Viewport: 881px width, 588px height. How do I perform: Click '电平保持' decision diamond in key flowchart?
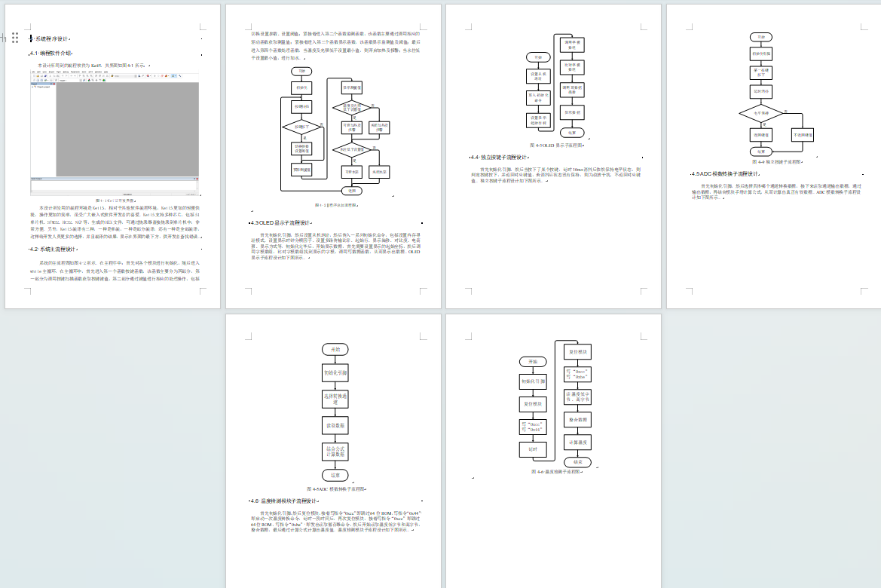760,113
